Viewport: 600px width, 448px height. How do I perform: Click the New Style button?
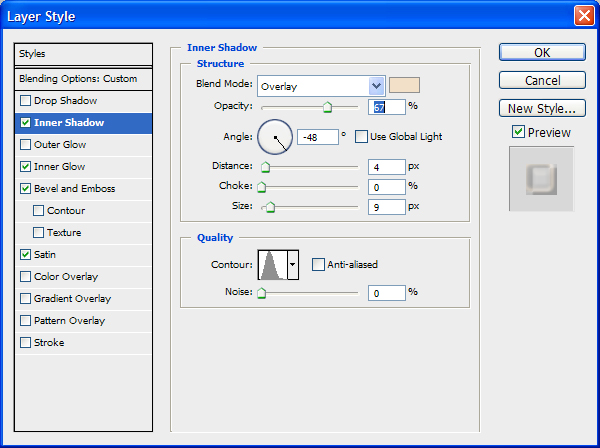click(542, 108)
